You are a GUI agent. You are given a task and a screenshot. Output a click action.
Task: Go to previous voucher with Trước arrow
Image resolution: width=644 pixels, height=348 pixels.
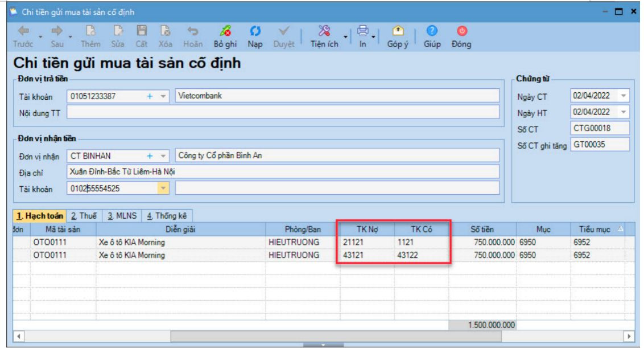(23, 31)
